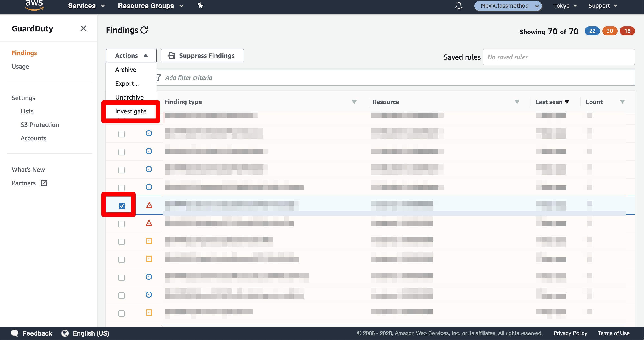The width and height of the screenshot is (644, 340).
Task: Click the Saved rules selection box
Action: pos(558,57)
